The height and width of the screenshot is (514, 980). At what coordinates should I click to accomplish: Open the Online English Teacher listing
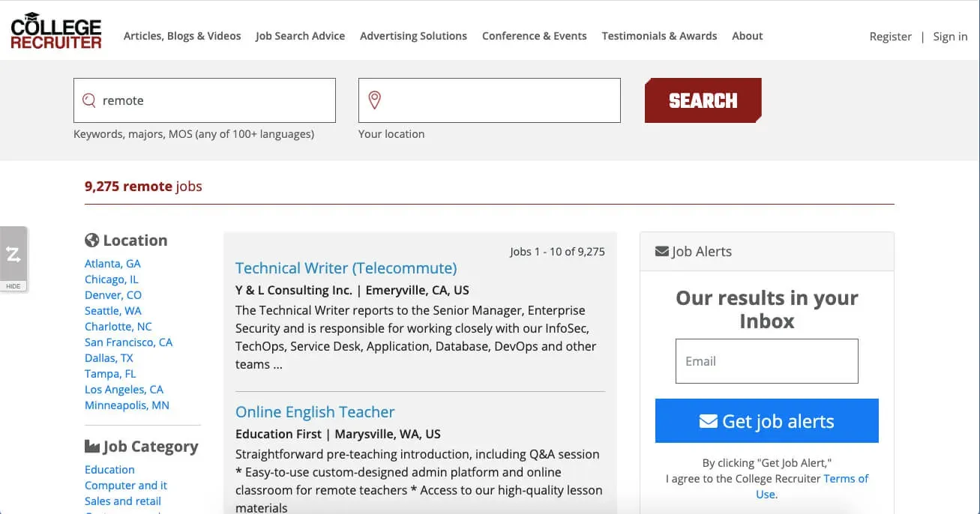315,412
